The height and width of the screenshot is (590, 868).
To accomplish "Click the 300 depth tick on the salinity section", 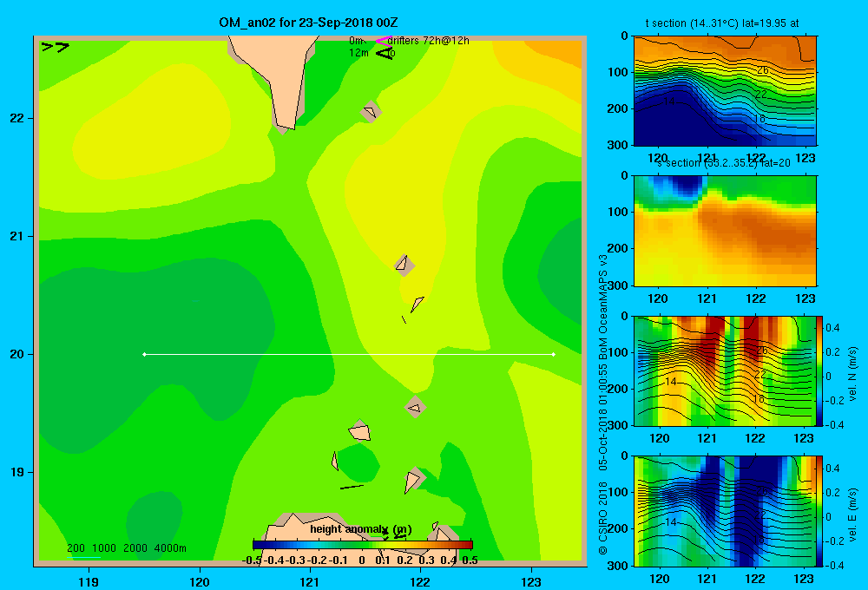I will pos(618,285).
